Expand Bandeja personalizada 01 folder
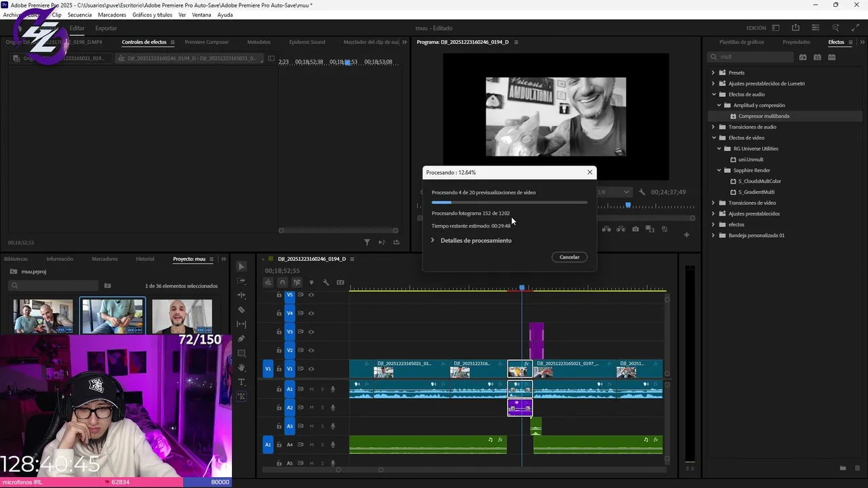 [x=713, y=235]
